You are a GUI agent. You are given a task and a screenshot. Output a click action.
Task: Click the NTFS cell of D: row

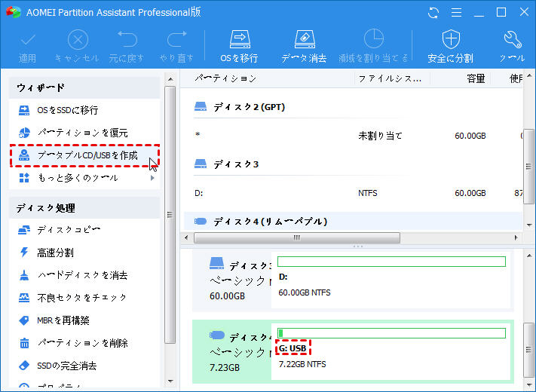coord(367,193)
